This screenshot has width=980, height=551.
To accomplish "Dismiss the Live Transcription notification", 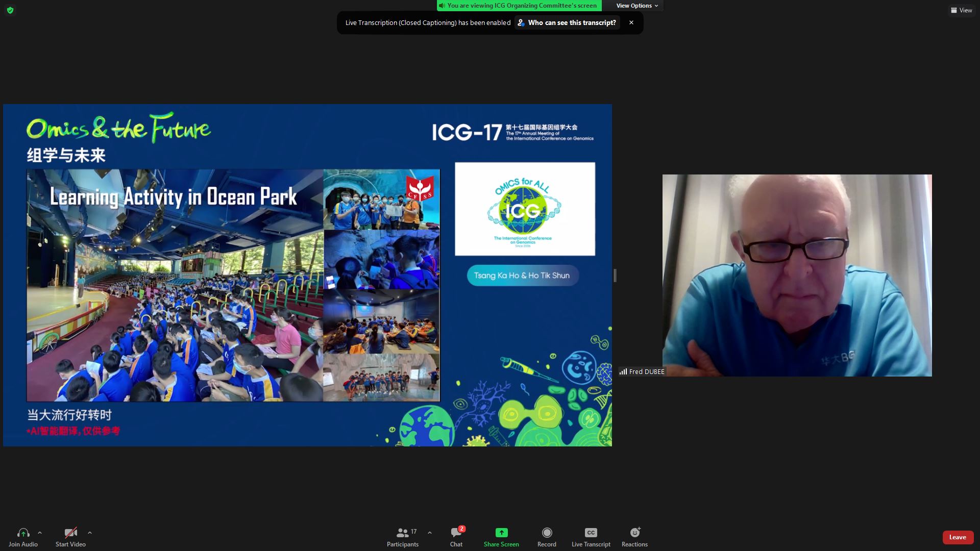I will point(631,22).
